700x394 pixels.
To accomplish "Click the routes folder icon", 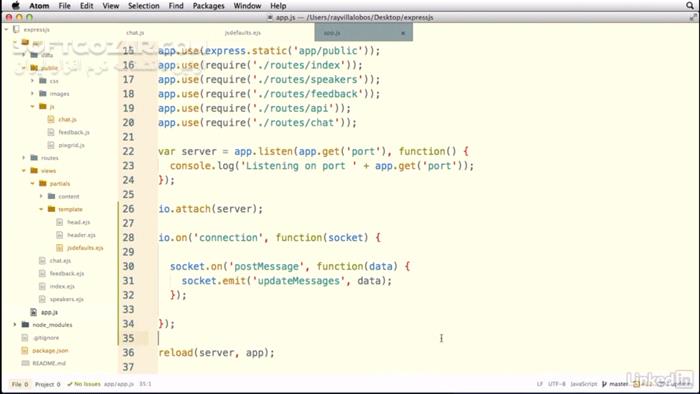I will [34, 158].
